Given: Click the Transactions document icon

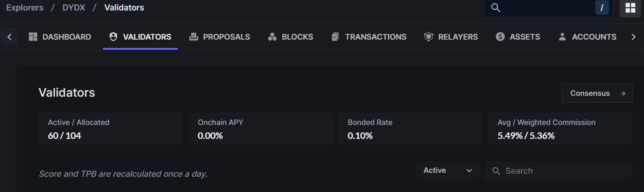Looking at the screenshot, I should [x=335, y=37].
